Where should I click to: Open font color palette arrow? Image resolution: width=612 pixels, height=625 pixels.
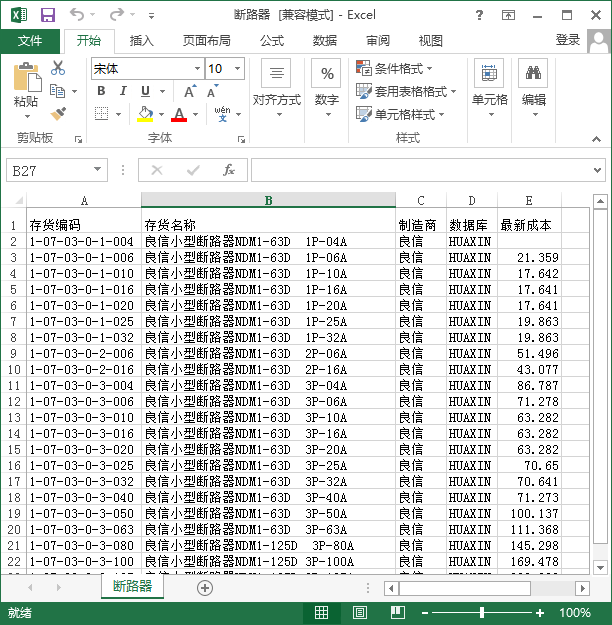(x=195, y=114)
